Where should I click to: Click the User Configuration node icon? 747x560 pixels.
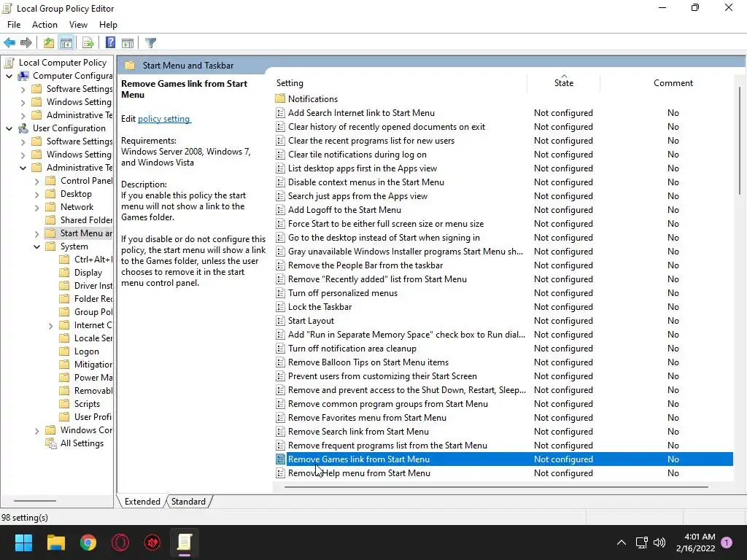(x=23, y=128)
